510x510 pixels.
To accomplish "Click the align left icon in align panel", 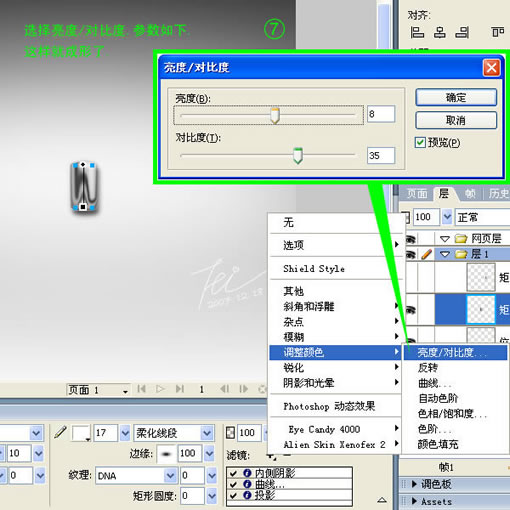I will [x=417, y=32].
